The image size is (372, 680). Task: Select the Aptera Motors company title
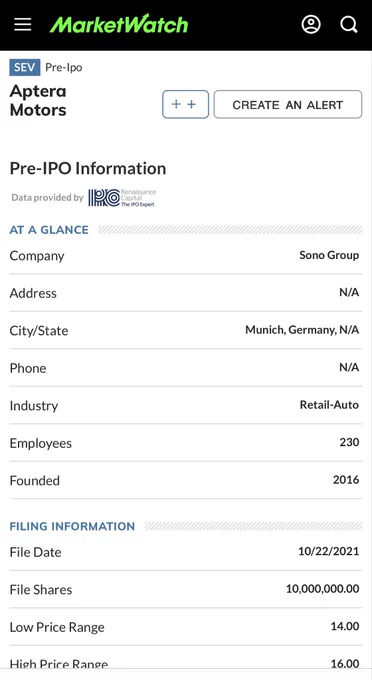click(x=38, y=101)
